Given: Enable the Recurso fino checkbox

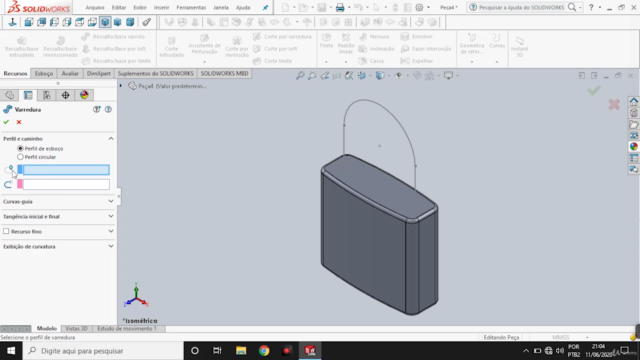Looking at the screenshot, I should 6,231.
